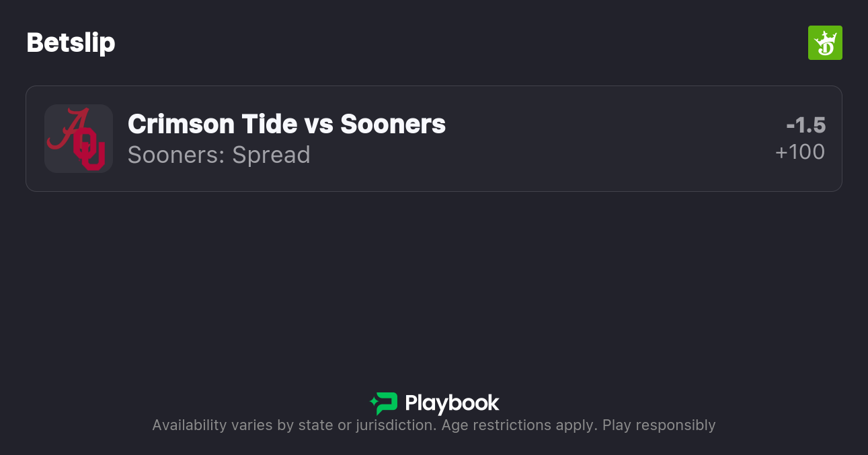This screenshot has width=868, height=455.
Task: Click the Playbook wordmark text
Action: (x=452, y=403)
